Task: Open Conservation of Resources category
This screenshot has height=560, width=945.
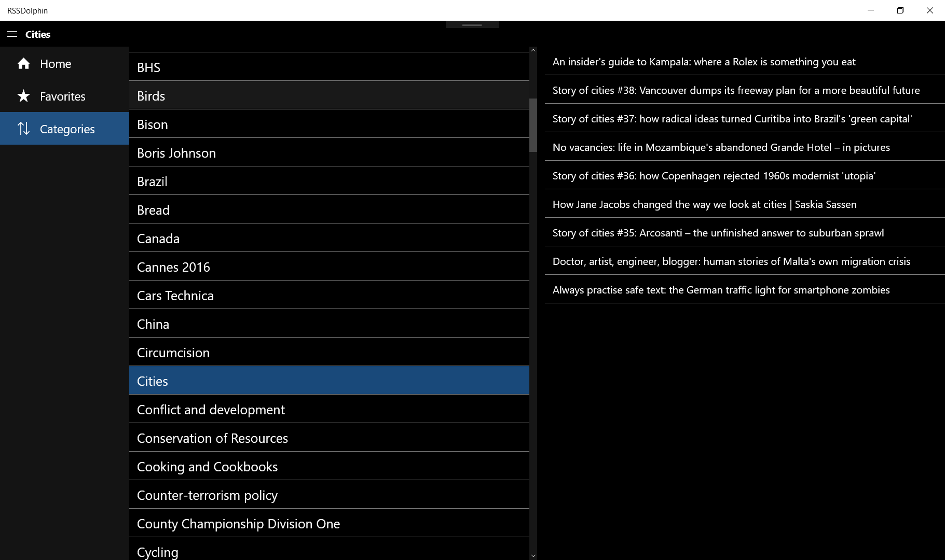Action: click(x=329, y=438)
